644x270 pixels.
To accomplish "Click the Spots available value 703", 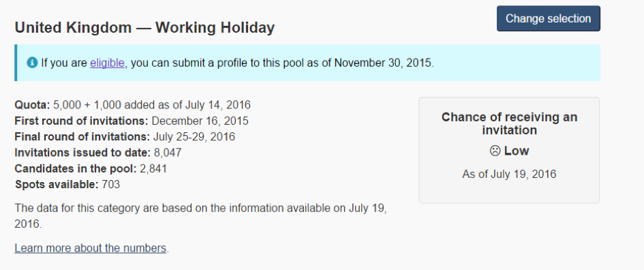I will 110,184.
